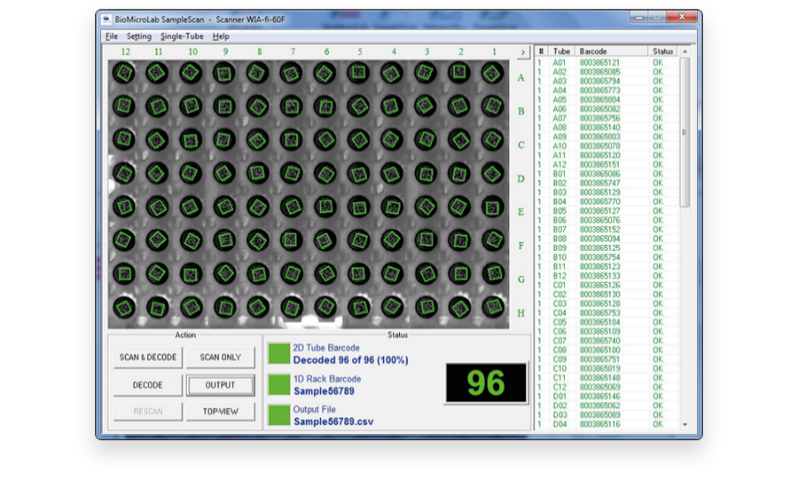
Task: Open the Help menu
Action: (221, 36)
